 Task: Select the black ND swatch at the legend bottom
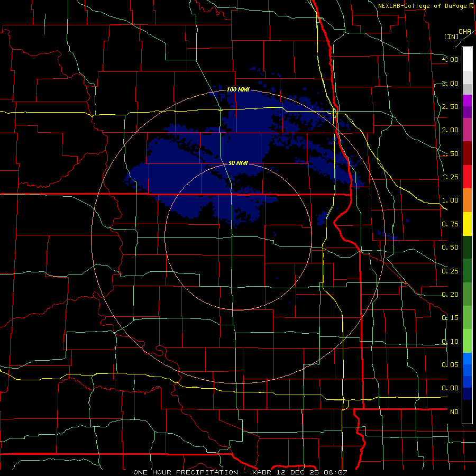point(467,411)
